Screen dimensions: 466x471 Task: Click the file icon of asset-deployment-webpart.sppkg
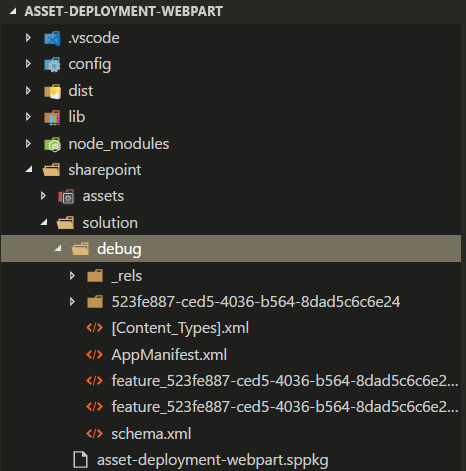[80, 460]
